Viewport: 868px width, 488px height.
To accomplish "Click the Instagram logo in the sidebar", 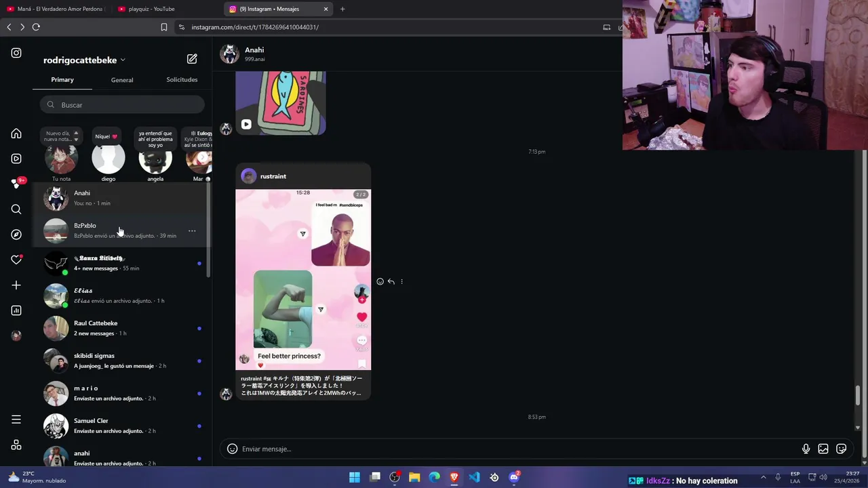I will pyautogui.click(x=16, y=53).
